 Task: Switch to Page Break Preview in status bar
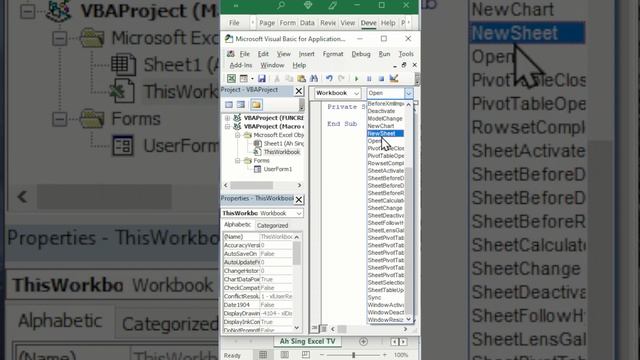[x=305, y=355]
